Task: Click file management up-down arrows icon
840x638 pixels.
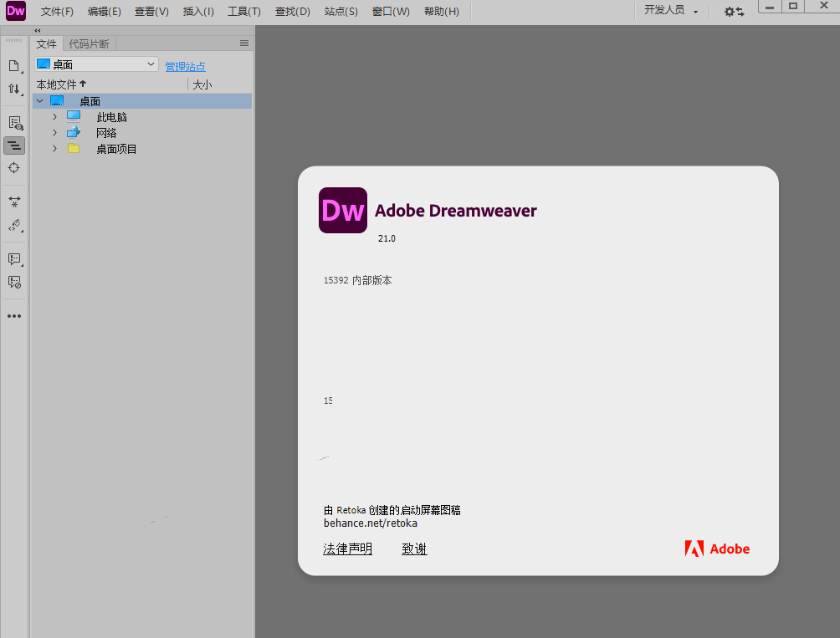Action: pos(14,89)
